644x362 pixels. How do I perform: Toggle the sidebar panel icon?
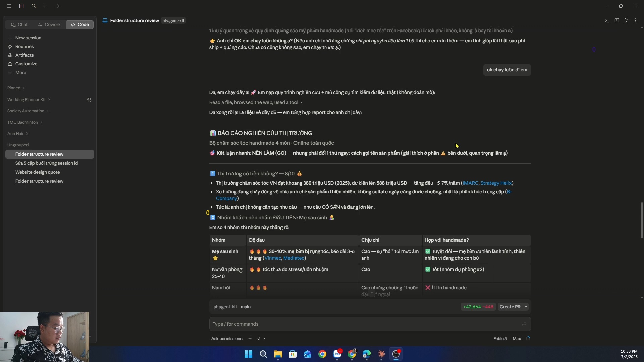tap(21, 6)
